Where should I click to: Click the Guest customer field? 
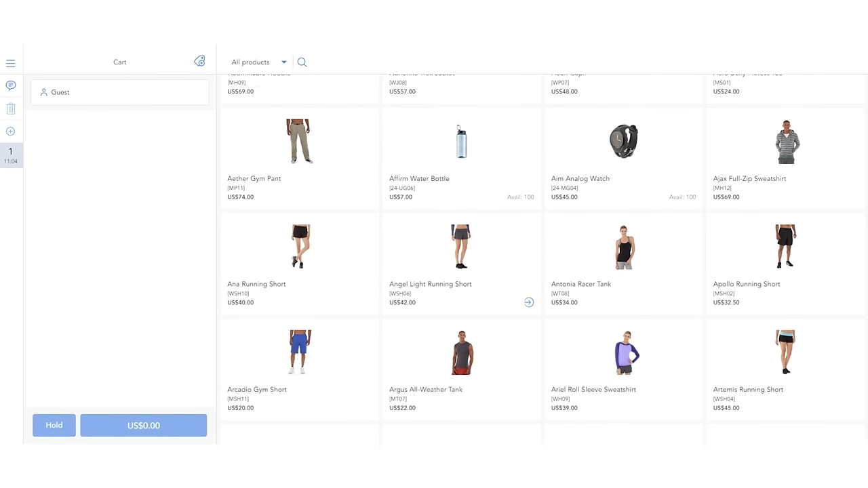click(119, 92)
